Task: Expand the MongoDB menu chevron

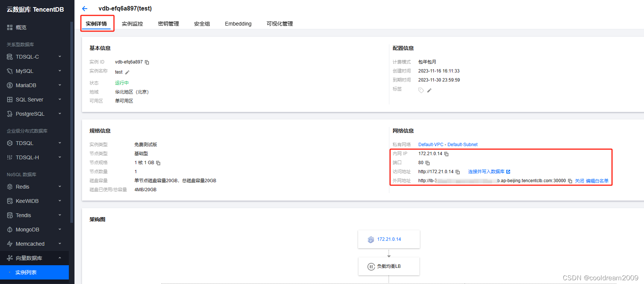Action: (x=60, y=230)
